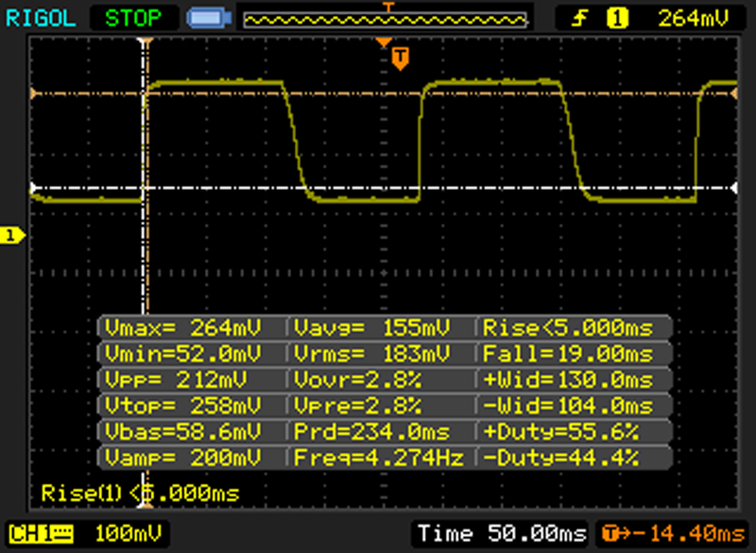The width and height of the screenshot is (756, 553).
Task: Click the Rise(1) readout at bottom left
Action: tap(140, 493)
